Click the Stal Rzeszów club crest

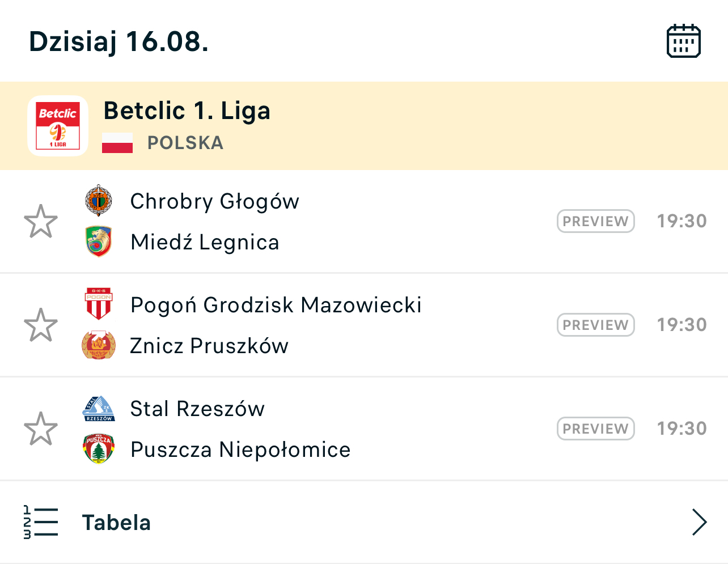pos(99,409)
